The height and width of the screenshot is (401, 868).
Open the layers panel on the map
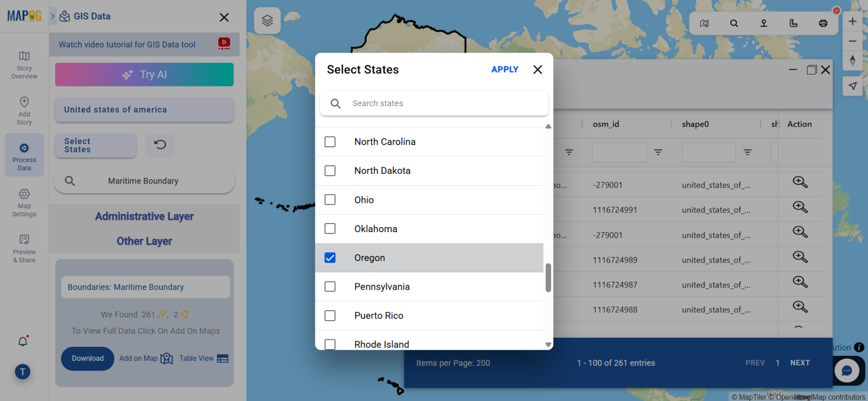(267, 20)
